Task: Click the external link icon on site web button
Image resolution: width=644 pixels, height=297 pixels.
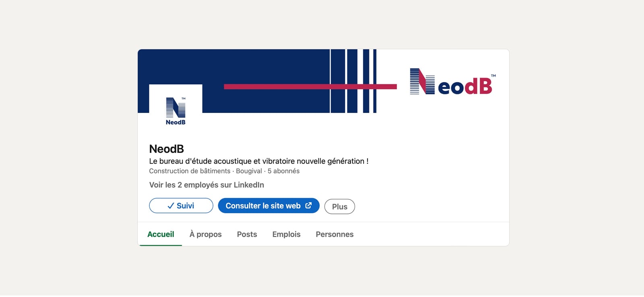Action: pyautogui.click(x=308, y=205)
